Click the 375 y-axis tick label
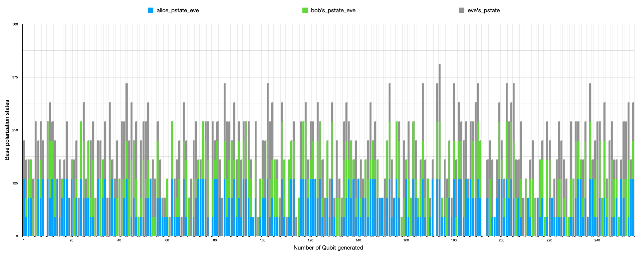644x254 pixels. [x=15, y=77]
